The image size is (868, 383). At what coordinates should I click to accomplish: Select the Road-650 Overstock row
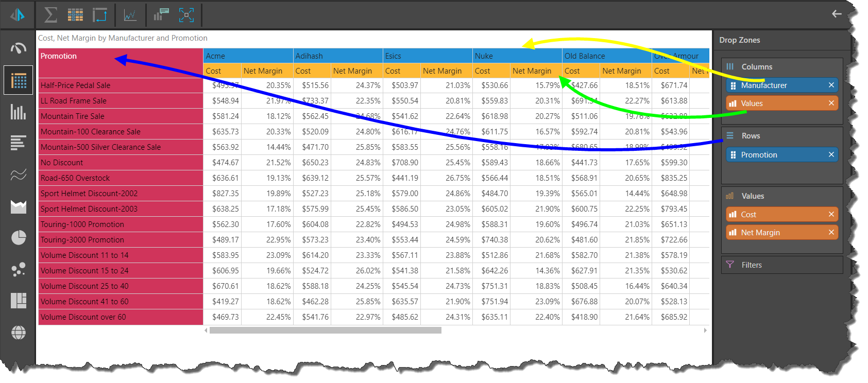[121, 178]
